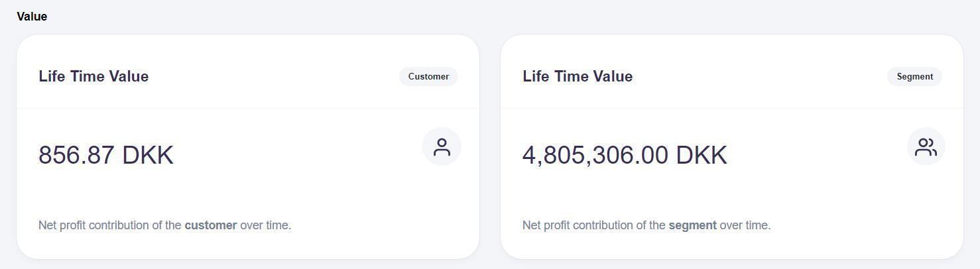
Task: Click the DKK currency label after 856.87
Action: 148,155
